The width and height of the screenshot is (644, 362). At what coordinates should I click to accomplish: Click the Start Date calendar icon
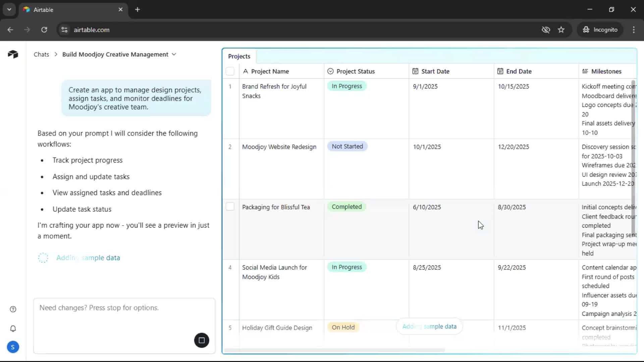(x=415, y=71)
